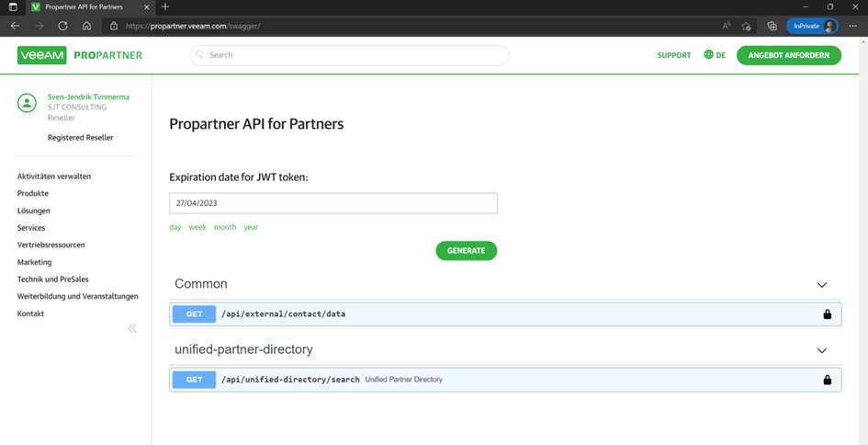The height and width of the screenshot is (445, 868).
Task: Open the read aloud icon
Action: click(727, 26)
